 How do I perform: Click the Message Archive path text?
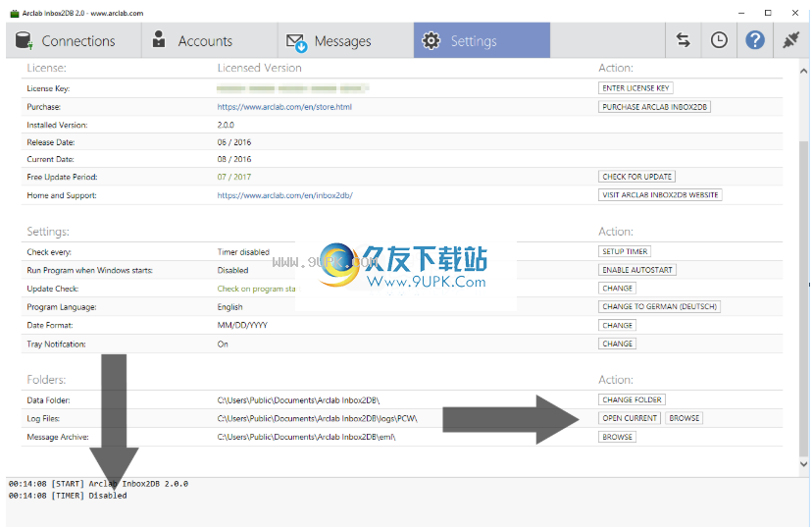(306, 437)
